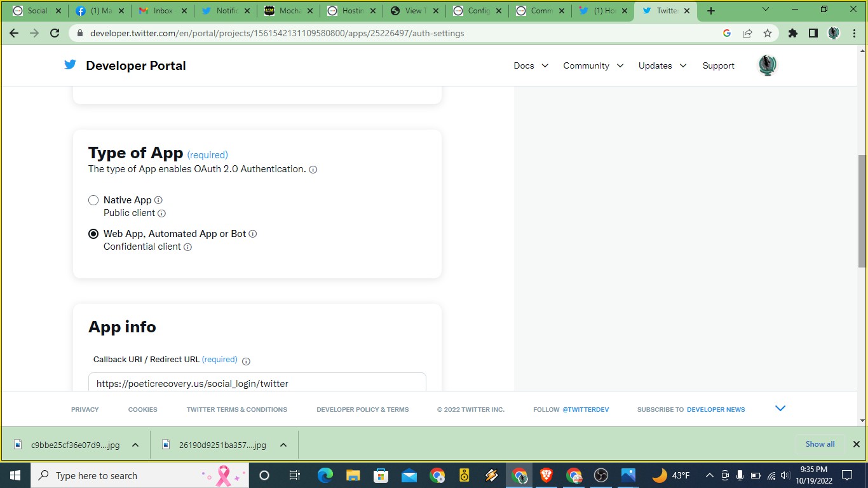Image resolution: width=868 pixels, height=488 pixels.
Task: Click info icon next to Callback URI label
Action: click(246, 361)
